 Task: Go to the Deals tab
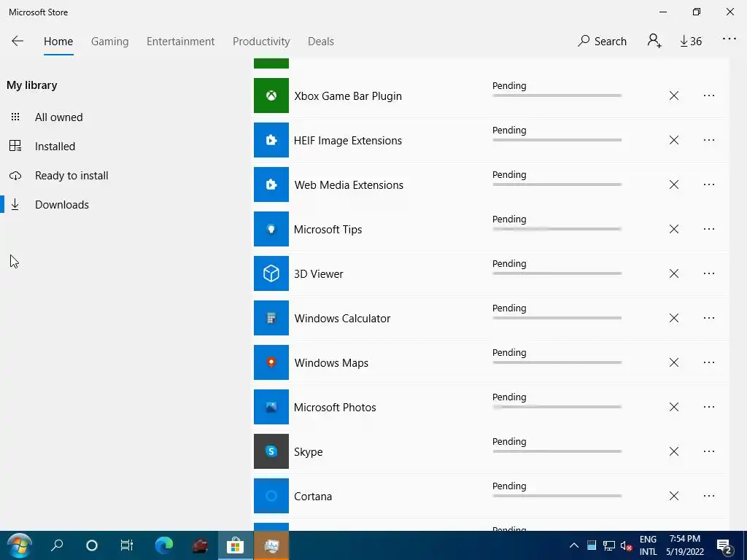[x=321, y=42]
